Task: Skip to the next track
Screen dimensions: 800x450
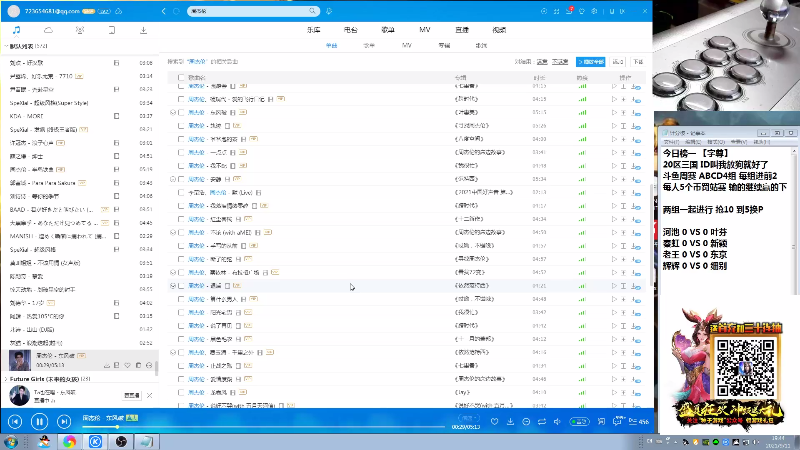Action: click(x=64, y=421)
